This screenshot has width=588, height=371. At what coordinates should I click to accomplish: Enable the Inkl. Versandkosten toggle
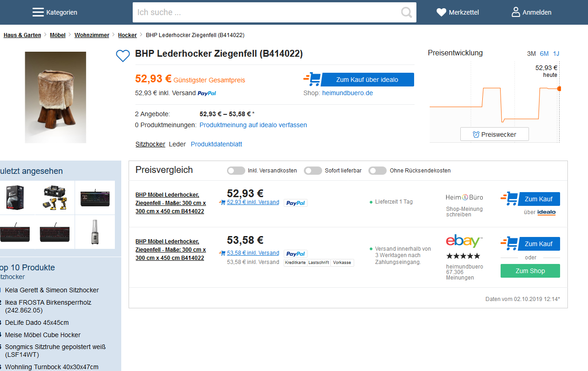coord(236,171)
